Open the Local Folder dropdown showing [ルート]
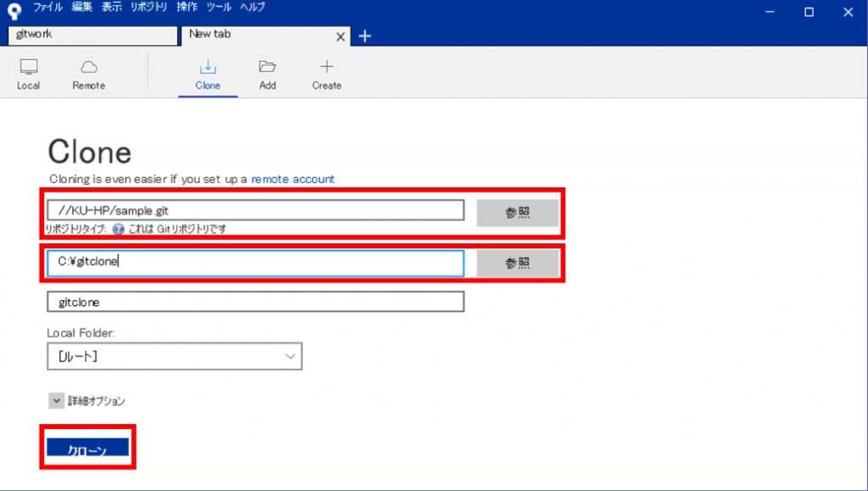The width and height of the screenshot is (868, 491). [x=174, y=356]
